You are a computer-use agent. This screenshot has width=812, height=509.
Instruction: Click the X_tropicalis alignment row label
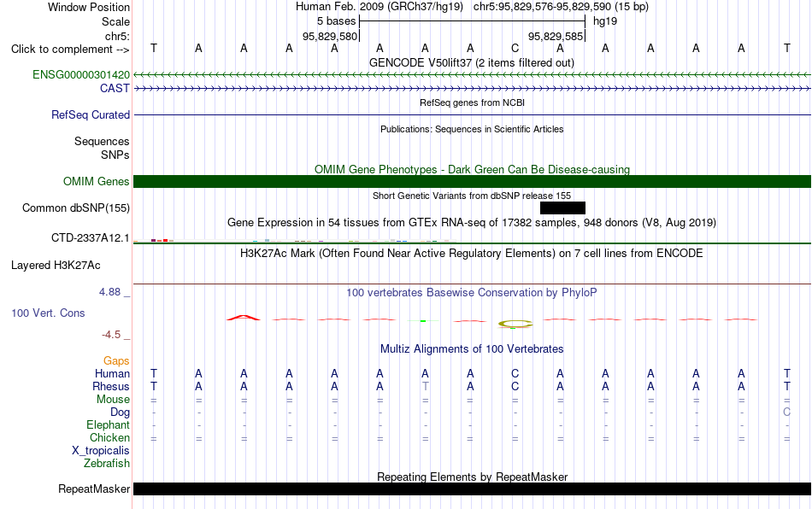tap(101, 451)
